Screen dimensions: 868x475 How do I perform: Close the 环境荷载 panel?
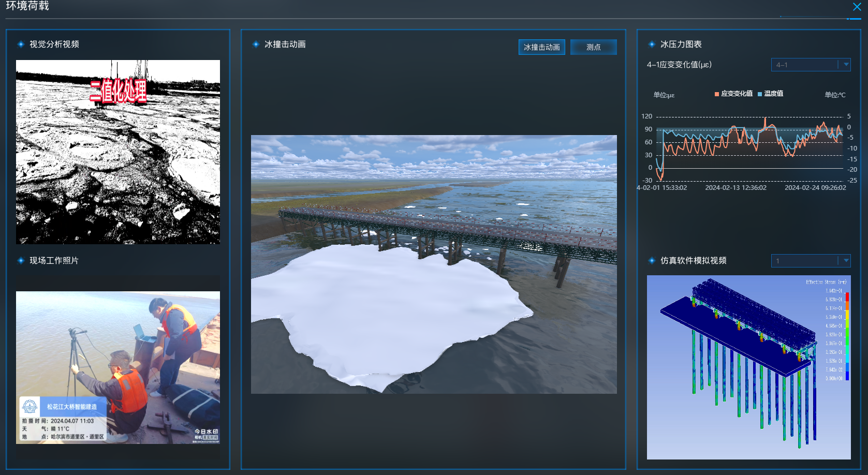click(857, 7)
